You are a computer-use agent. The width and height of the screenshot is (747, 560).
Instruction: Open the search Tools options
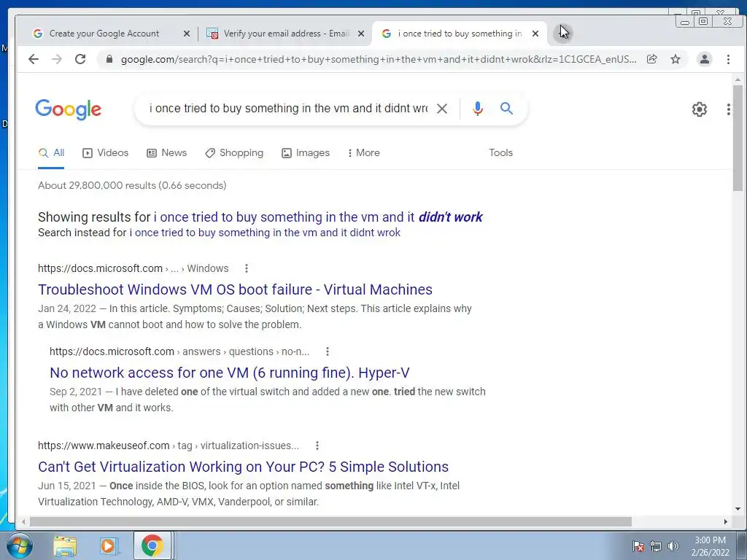pyautogui.click(x=500, y=153)
